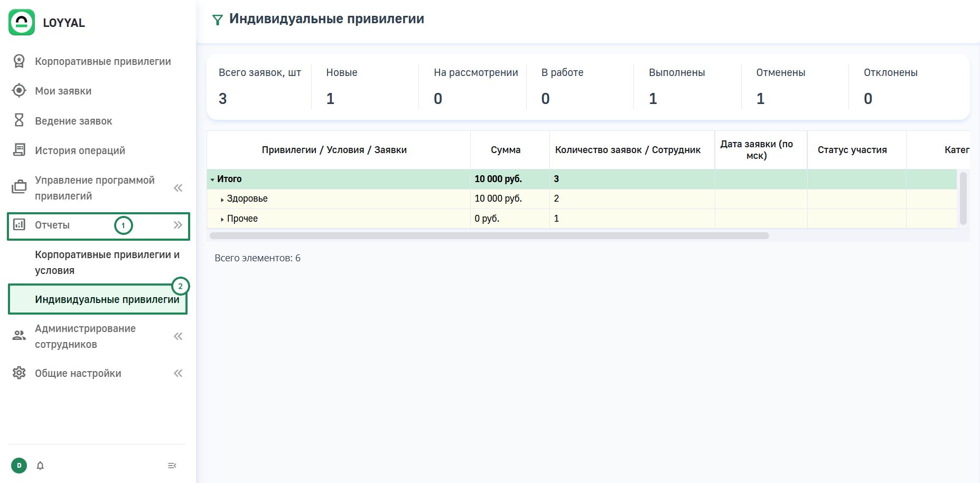Viewport: 980px width, 483px height.
Task: Select Корпоративные привилегии и условия submenu
Action: pyautogui.click(x=107, y=262)
